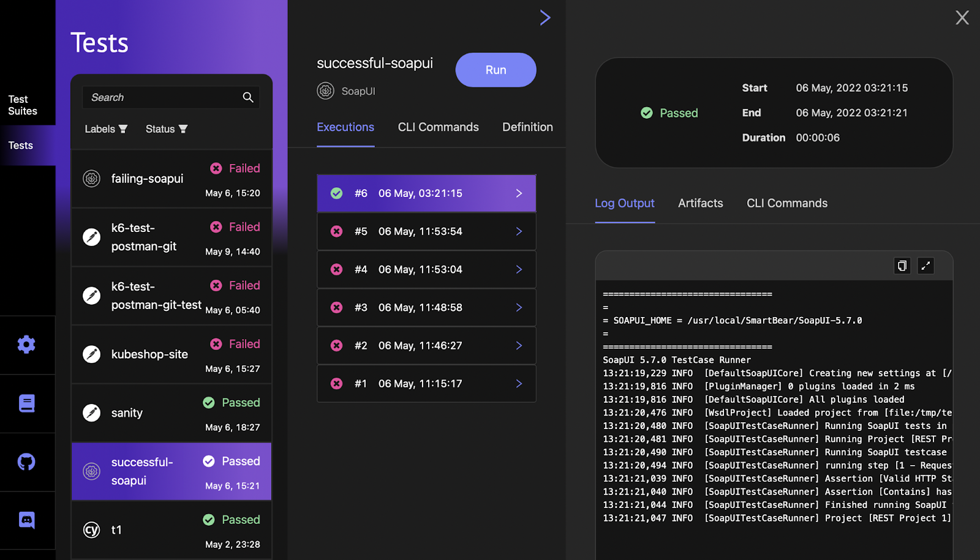
Task: Open the Discord icon in the sidebar
Action: [26, 520]
